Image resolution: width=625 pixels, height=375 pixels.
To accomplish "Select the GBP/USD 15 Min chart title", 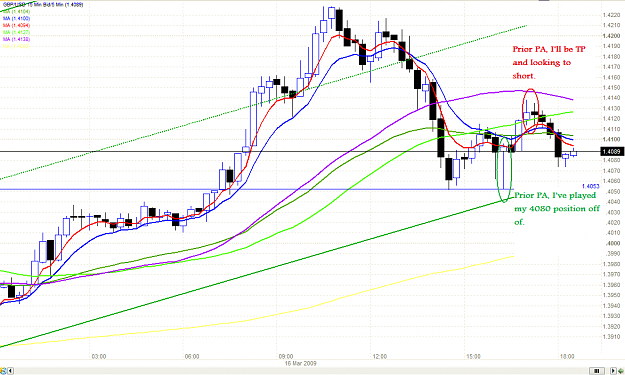I will pyautogui.click(x=43, y=5).
